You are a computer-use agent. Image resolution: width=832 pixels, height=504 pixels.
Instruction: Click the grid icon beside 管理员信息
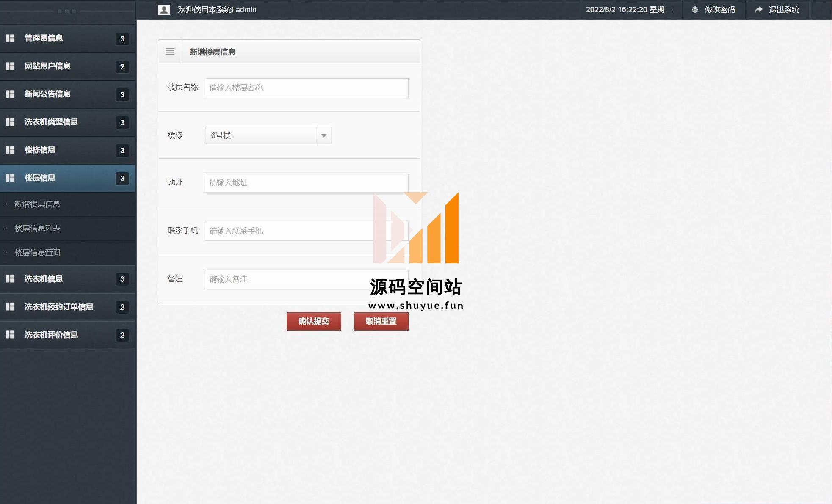click(x=10, y=39)
